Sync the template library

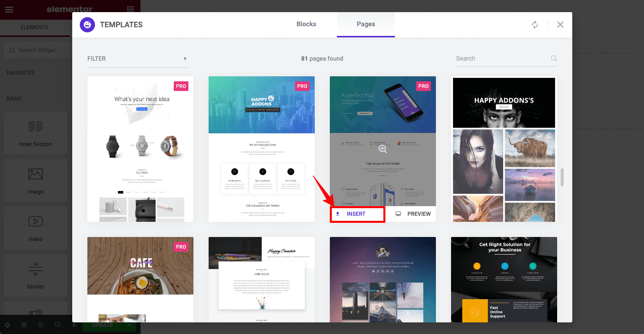coord(535,25)
